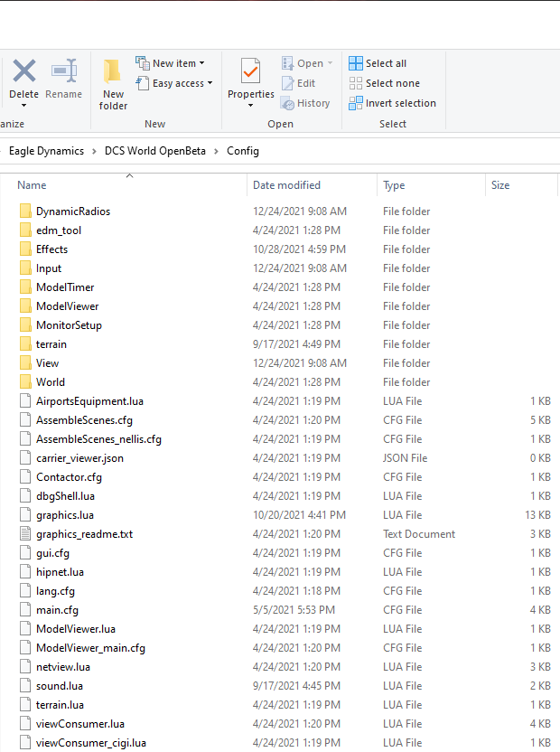
Task: Select ModelViewer_main.cfg file name
Action: click(x=90, y=648)
